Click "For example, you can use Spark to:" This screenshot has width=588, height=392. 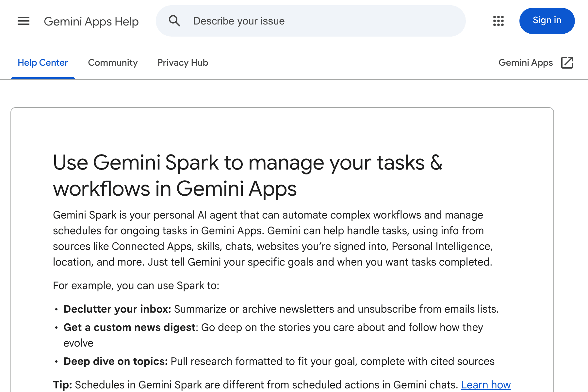pyautogui.click(x=136, y=286)
